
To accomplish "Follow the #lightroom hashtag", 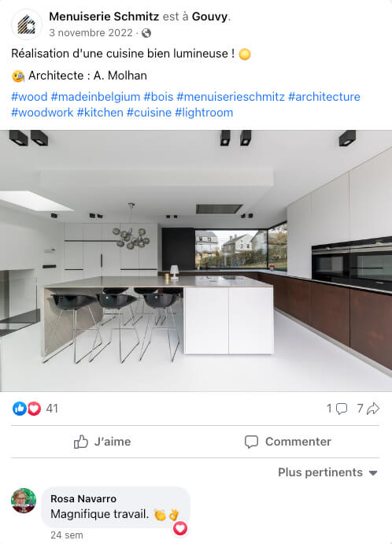I will [204, 113].
